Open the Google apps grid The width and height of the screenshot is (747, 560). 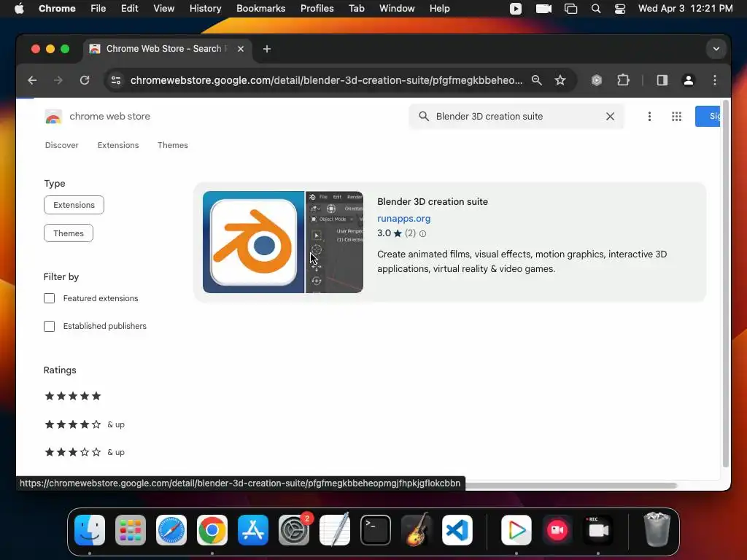pyautogui.click(x=676, y=117)
